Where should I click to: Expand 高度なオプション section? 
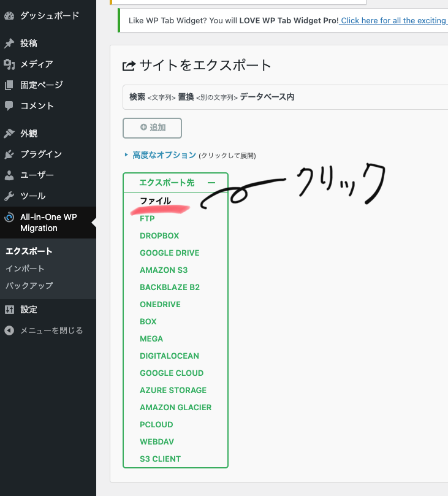(x=164, y=155)
